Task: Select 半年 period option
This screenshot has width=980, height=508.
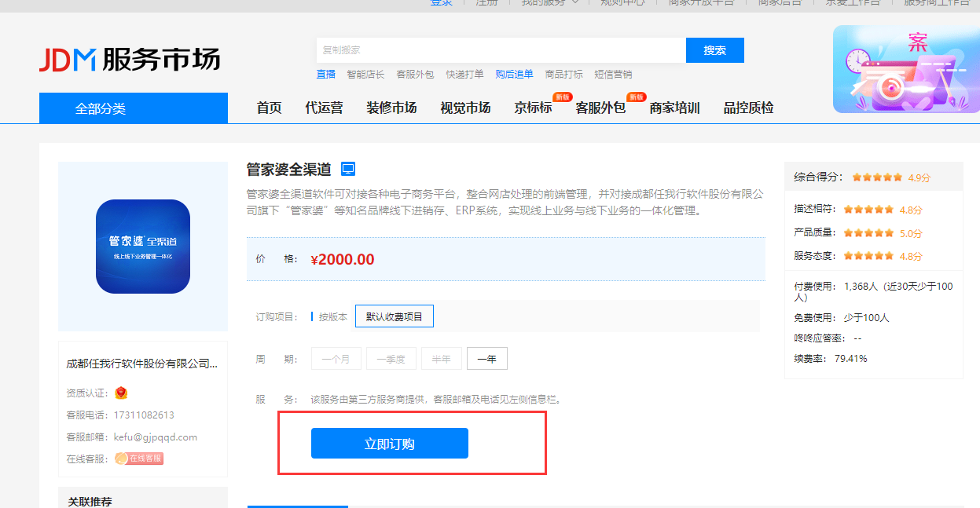Action: pyautogui.click(x=442, y=359)
